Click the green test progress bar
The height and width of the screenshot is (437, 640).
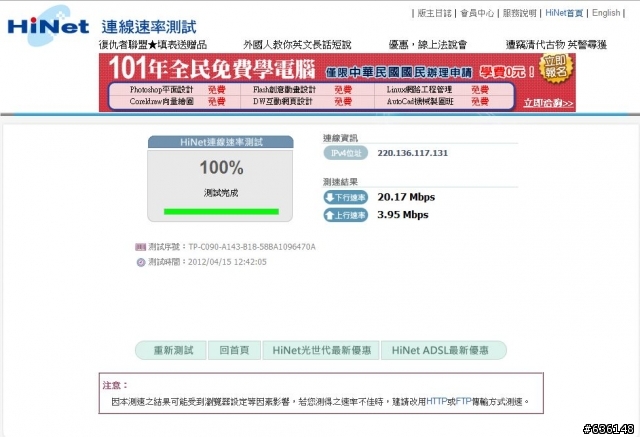pyautogui.click(x=221, y=211)
